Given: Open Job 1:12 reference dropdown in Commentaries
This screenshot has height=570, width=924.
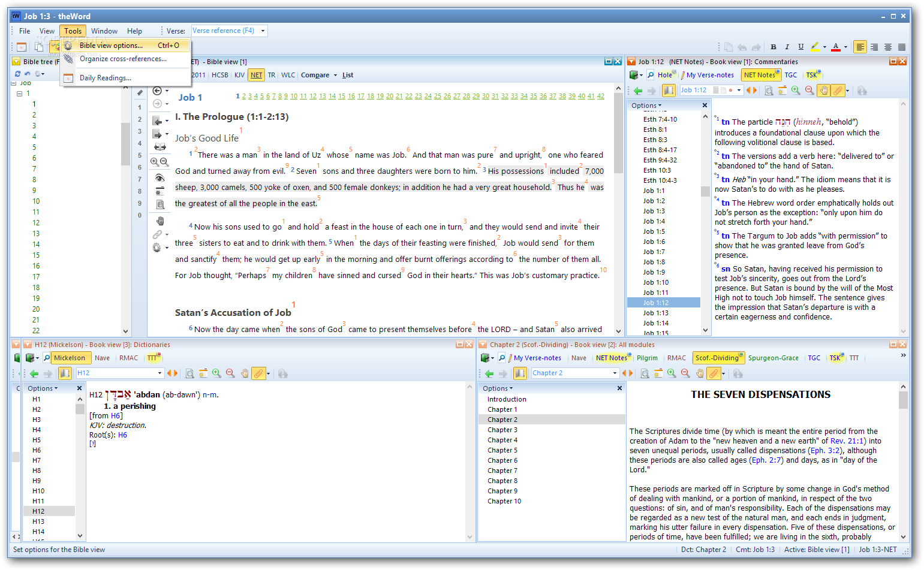Looking at the screenshot, I should coord(739,91).
